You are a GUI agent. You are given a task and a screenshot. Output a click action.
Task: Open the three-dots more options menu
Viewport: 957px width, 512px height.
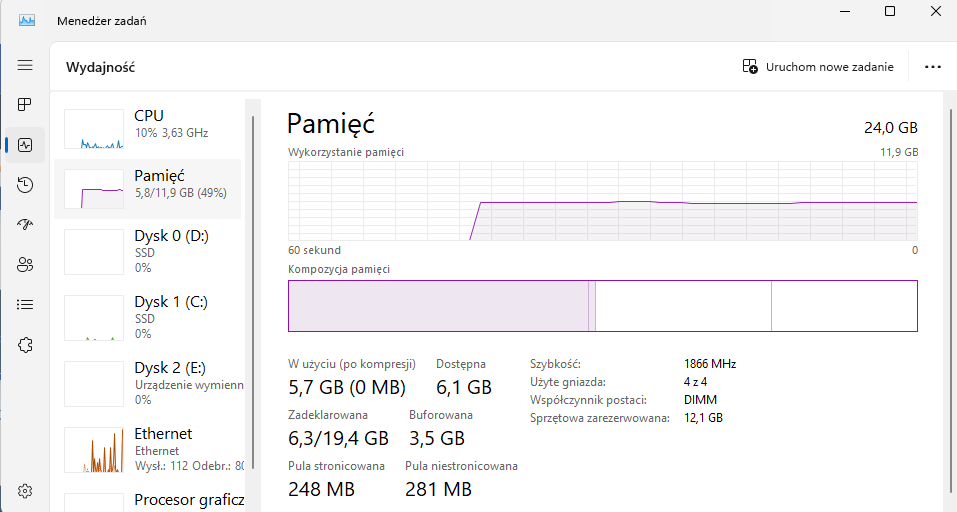[x=933, y=67]
